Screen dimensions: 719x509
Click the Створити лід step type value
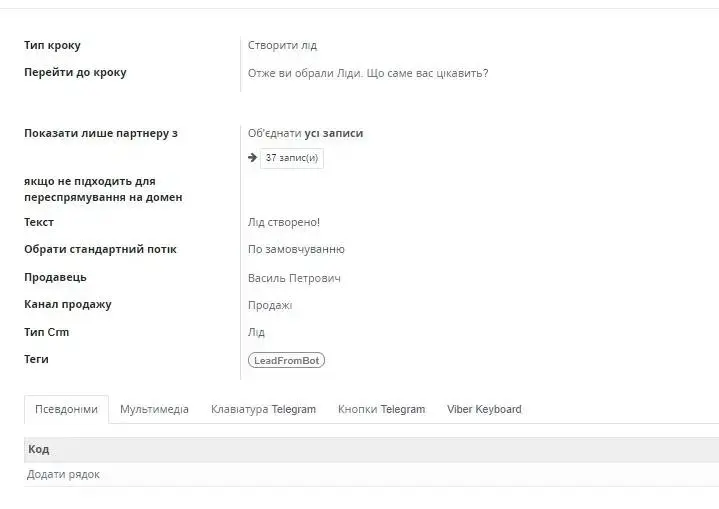click(x=282, y=45)
